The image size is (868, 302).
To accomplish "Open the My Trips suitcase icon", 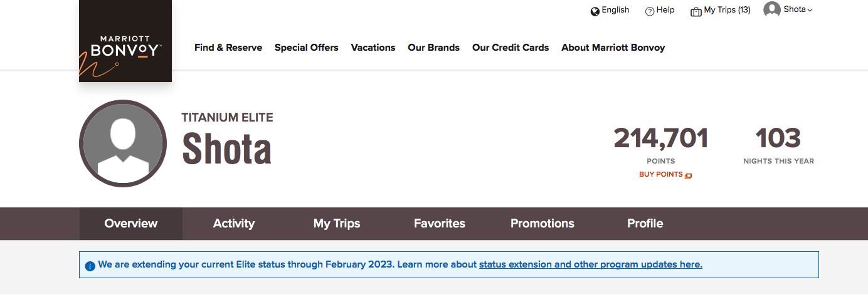I will pyautogui.click(x=696, y=11).
